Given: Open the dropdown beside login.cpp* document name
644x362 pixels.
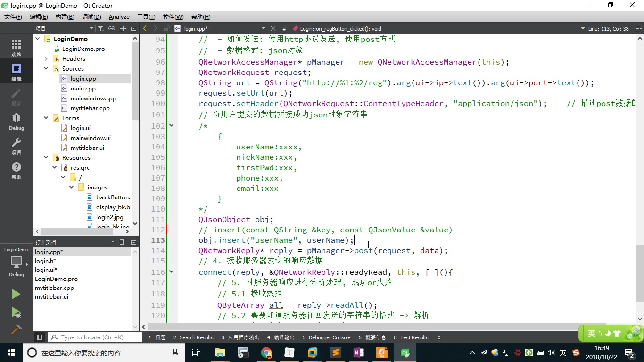Looking at the screenshot, I should 264,28.
